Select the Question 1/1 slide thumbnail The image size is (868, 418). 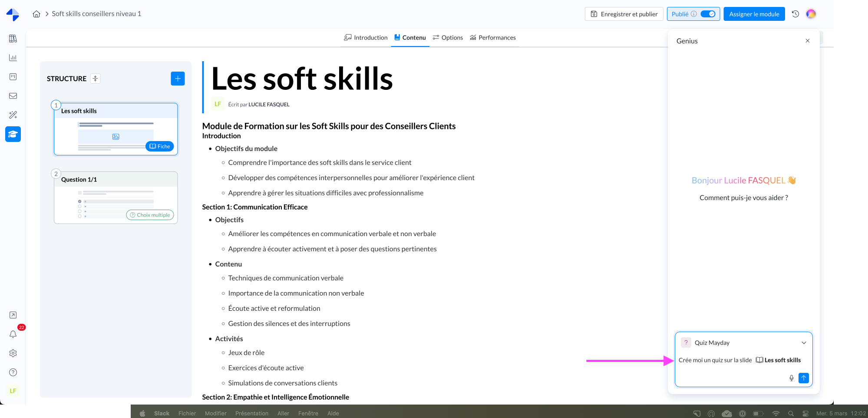tap(116, 198)
